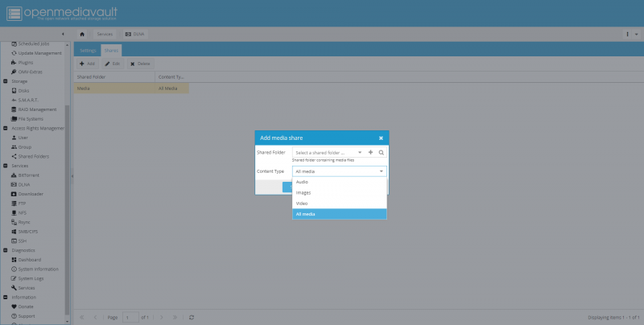Choose Audio from the content type list
644x325 pixels.
[x=339, y=182]
